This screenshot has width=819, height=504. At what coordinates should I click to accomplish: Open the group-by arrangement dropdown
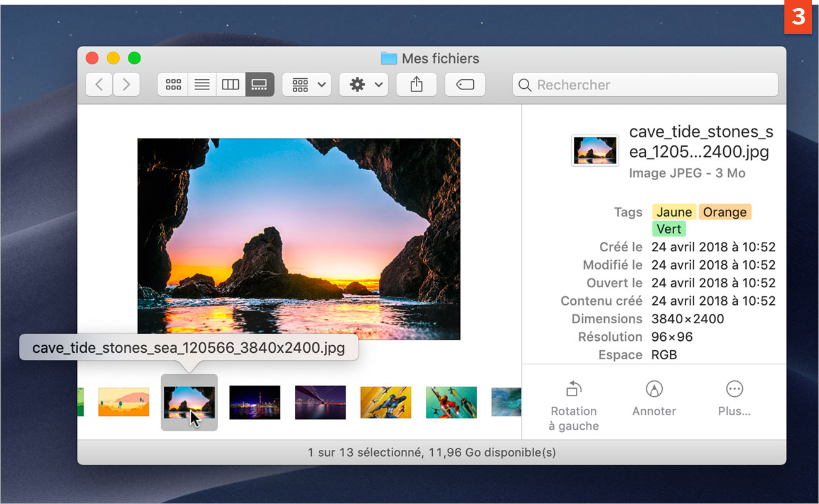click(x=307, y=84)
